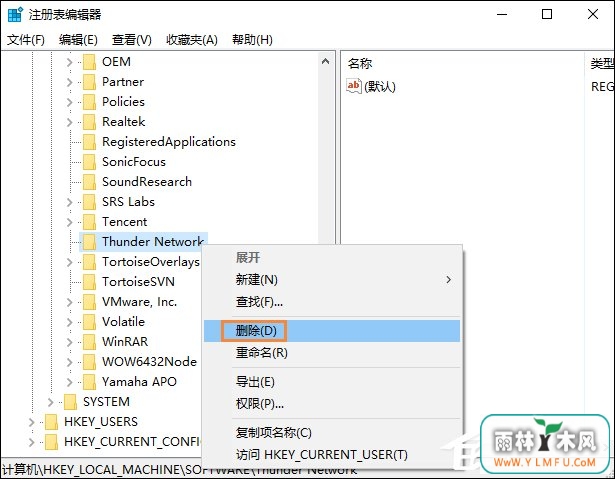Click the HKEY_USERS folder icon
Viewport: 615px width, 479px height.
(51, 422)
